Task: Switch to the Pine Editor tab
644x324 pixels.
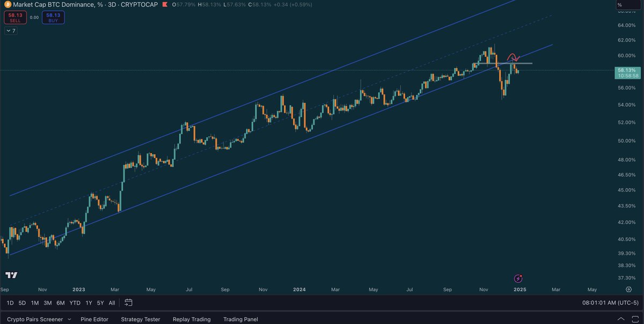Action: tap(94, 319)
